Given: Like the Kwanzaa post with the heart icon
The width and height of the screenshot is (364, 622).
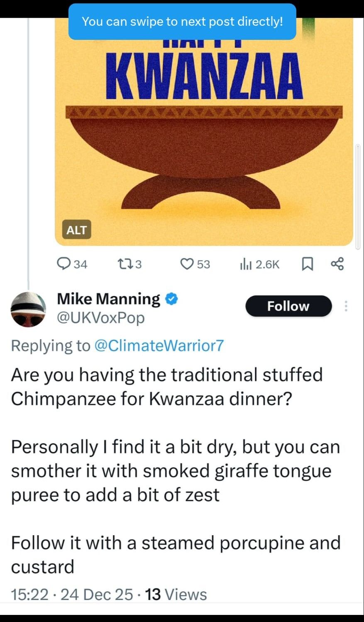Looking at the screenshot, I should pos(187,264).
